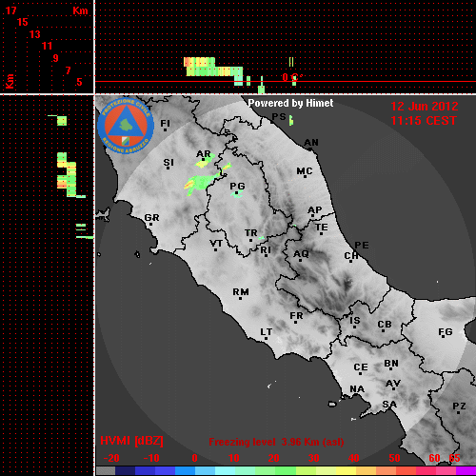Click the CE city label
The width and height of the screenshot is (476, 476).
coord(361,367)
